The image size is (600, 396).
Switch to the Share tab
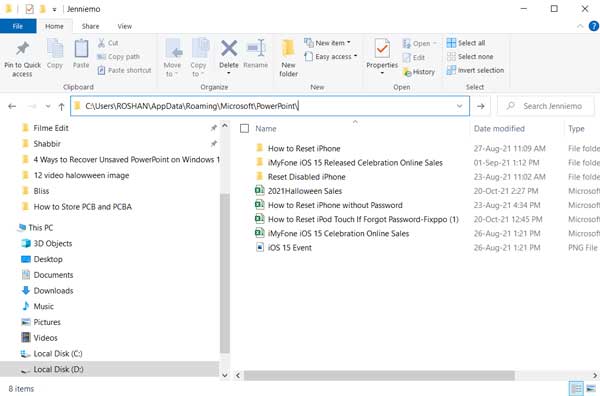(90, 26)
